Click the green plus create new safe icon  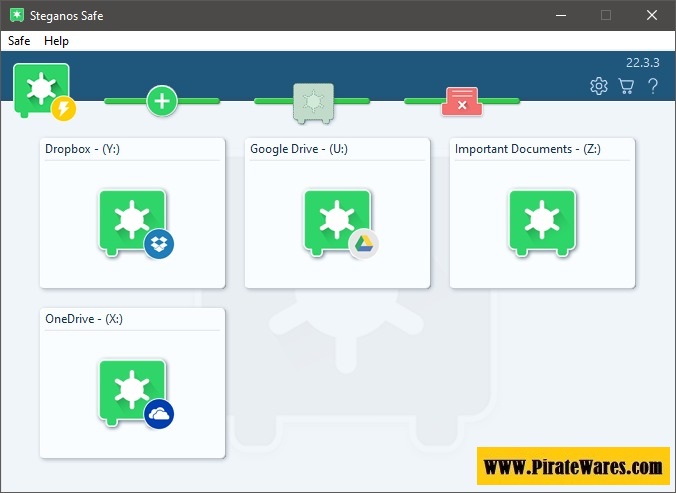(162, 100)
